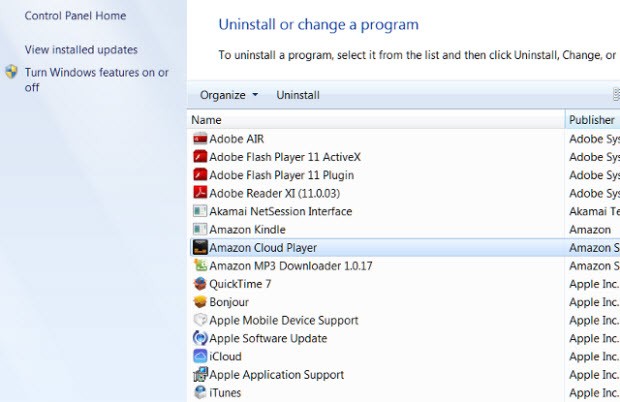Click the shield icon beside Windows features
This screenshot has width=620, height=402.
[x=11, y=72]
